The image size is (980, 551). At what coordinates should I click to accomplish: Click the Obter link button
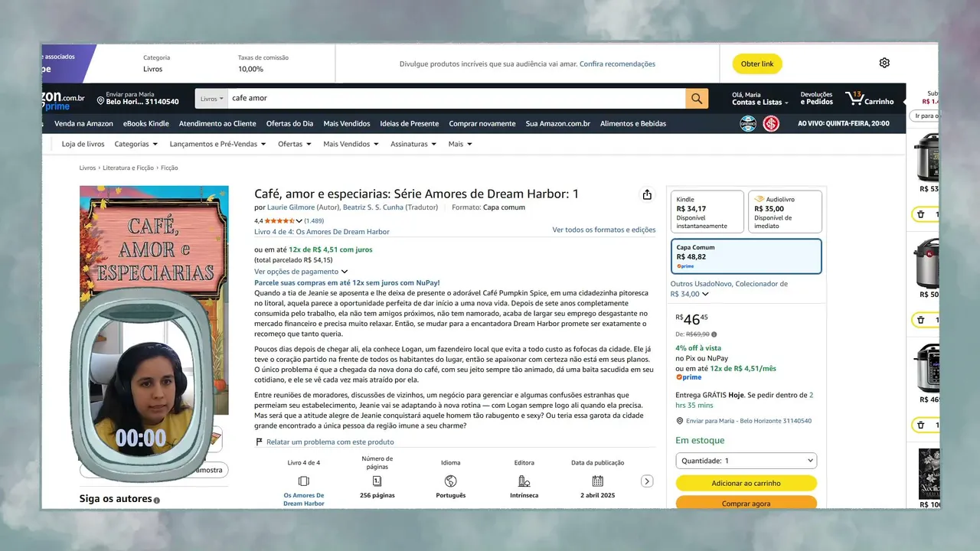click(757, 64)
